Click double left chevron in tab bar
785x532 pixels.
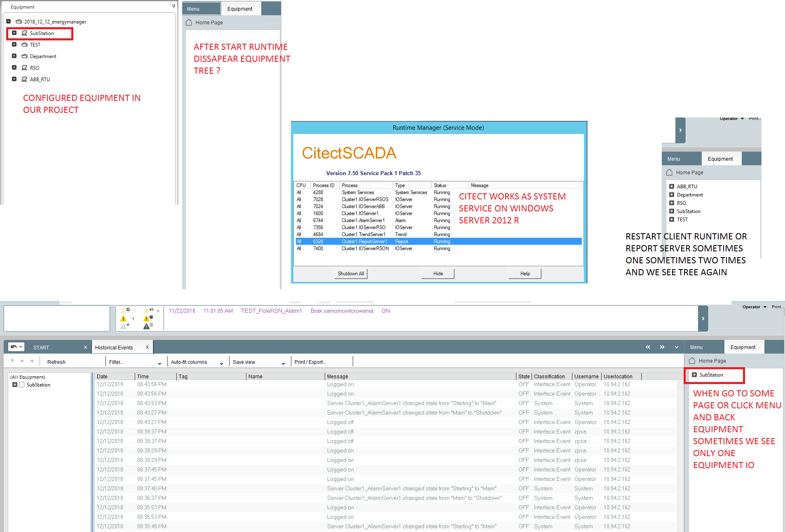(x=648, y=347)
